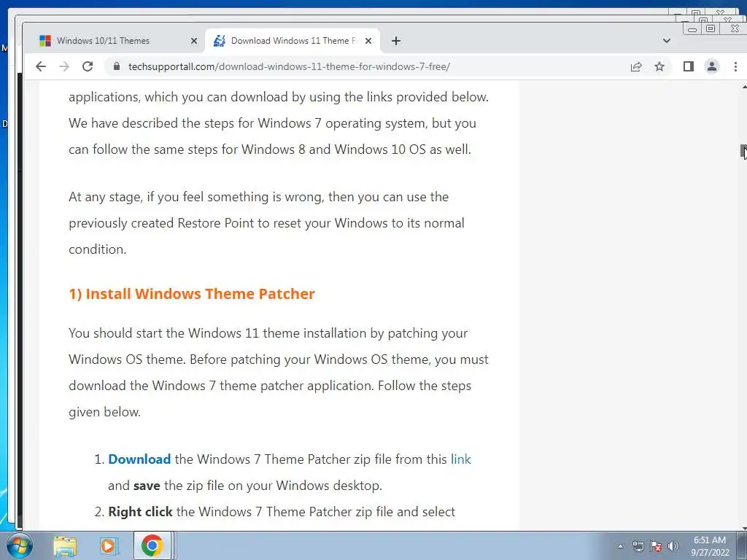This screenshot has width=747, height=560.
Task: View site security lock info
Action: point(117,66)
